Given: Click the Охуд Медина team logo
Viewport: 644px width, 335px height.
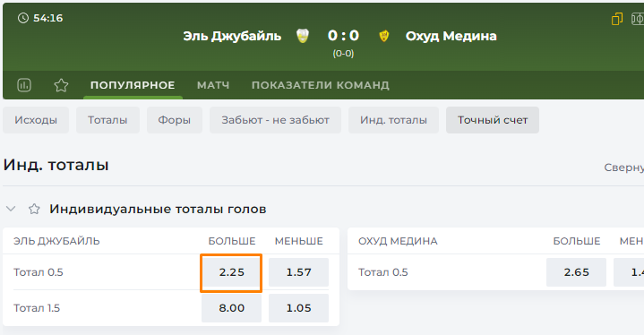Looking at the screenshot, I should [384, 36].
